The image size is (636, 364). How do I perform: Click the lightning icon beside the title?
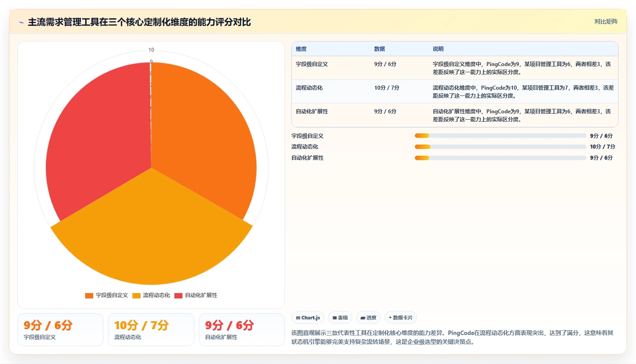click(x=21, y=22)
